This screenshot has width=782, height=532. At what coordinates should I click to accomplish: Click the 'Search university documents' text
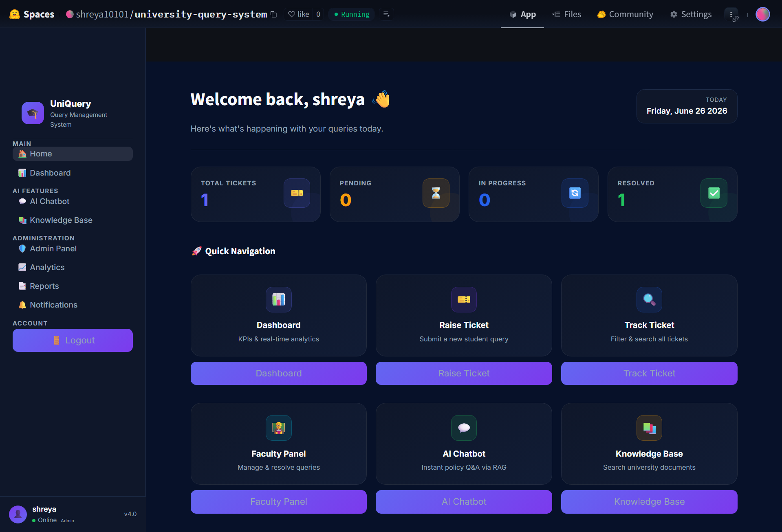[649, 467]
